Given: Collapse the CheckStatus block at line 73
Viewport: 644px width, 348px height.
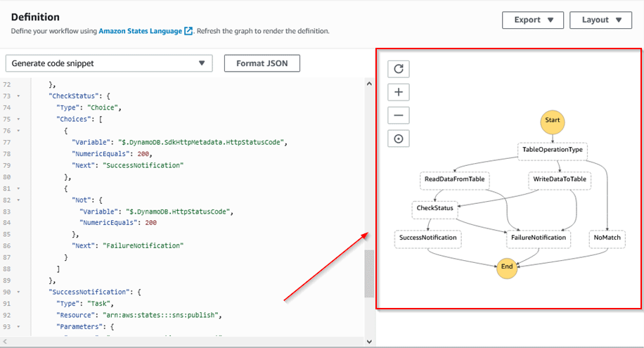Looking at the screenshot, I should 18,95.
